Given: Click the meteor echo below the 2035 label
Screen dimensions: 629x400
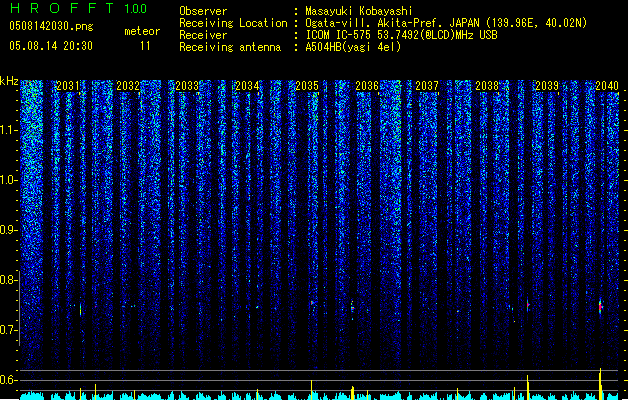Looking at the screenshot, I should coord(312,303).
